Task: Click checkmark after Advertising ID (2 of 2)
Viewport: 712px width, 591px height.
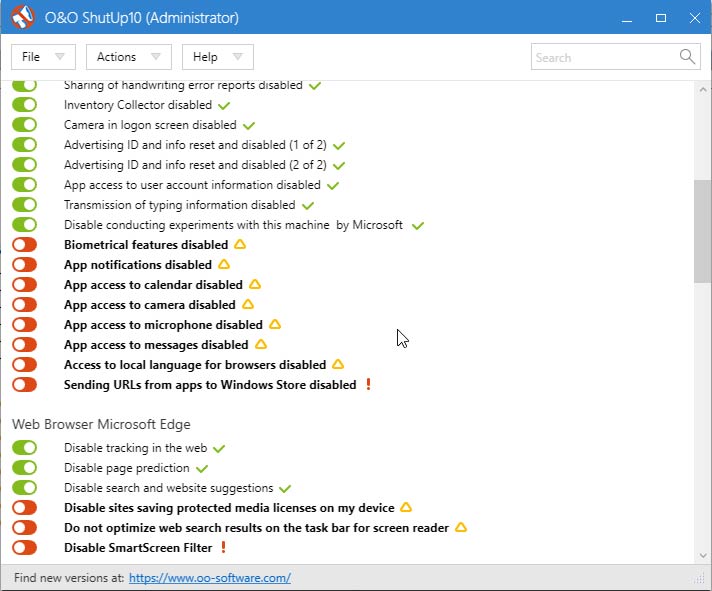Action: (x=339, y=166)
